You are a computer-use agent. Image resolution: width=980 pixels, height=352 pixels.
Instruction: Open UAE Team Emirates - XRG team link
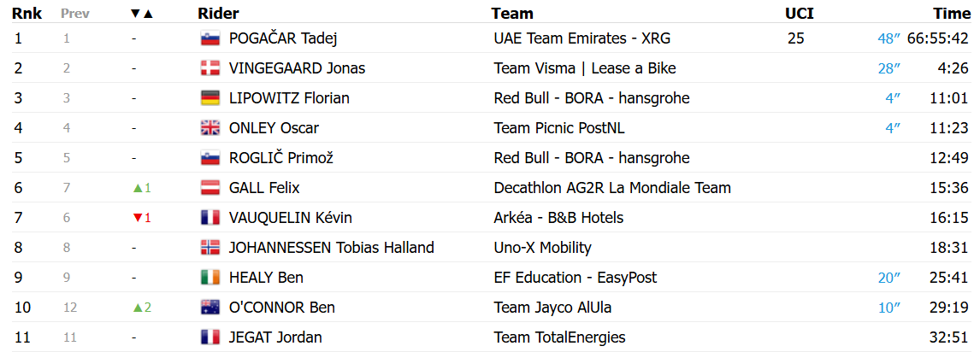pos(582,38)
